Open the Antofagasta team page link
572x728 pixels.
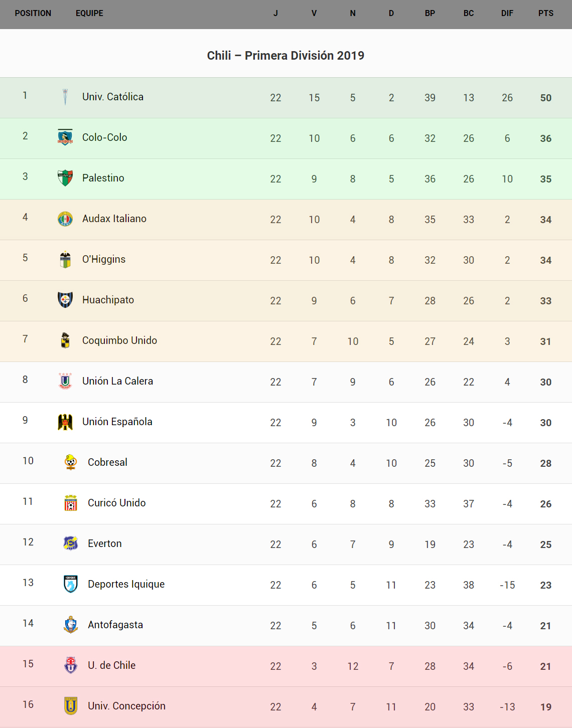coord(115,625)
